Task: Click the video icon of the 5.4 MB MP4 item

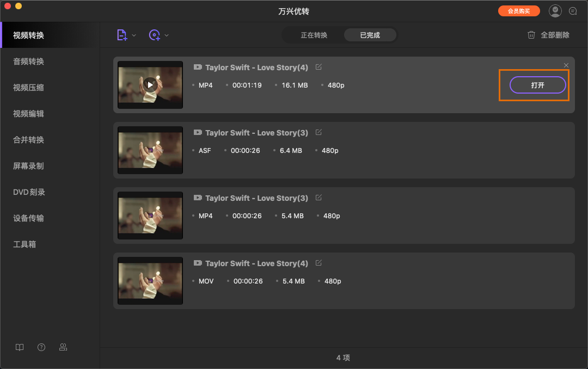Action: [198, 198]
